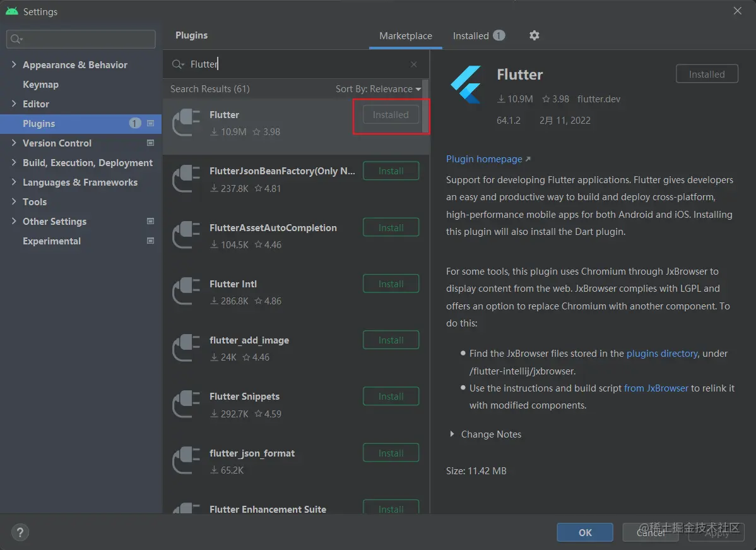Focus the plugin search field containing Flutter
This screenshot has width=756, height=550.
click(x=294, y=64)
